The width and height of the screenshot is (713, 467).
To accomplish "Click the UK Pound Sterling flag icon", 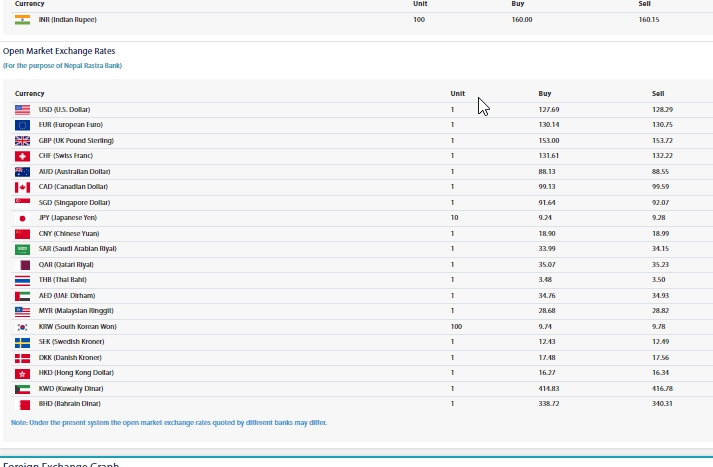I will 22,140.
